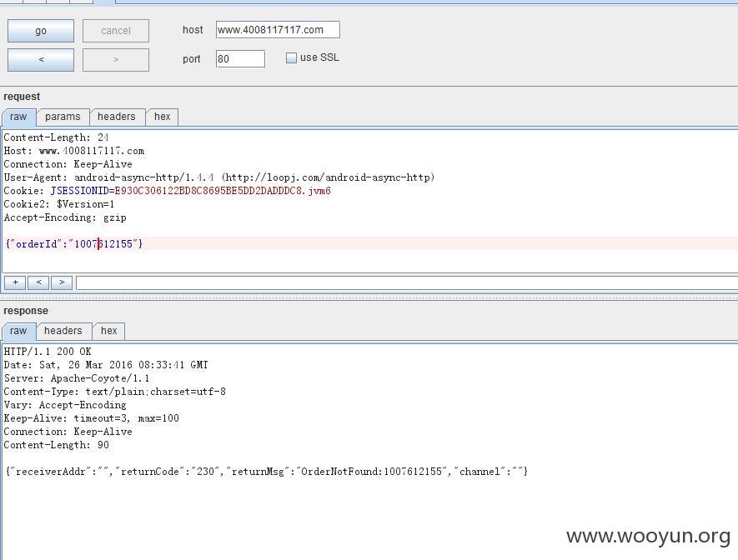
Task: Click the HTTP/1.1 200 OK status line
Action: tap(48, 352)
